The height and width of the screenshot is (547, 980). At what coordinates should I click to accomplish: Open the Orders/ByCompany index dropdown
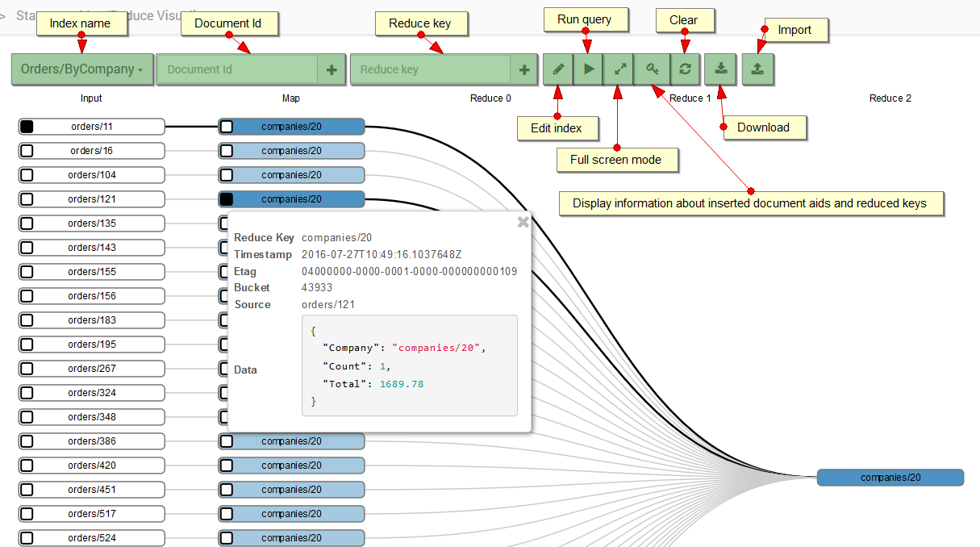[x=82, y=69]
